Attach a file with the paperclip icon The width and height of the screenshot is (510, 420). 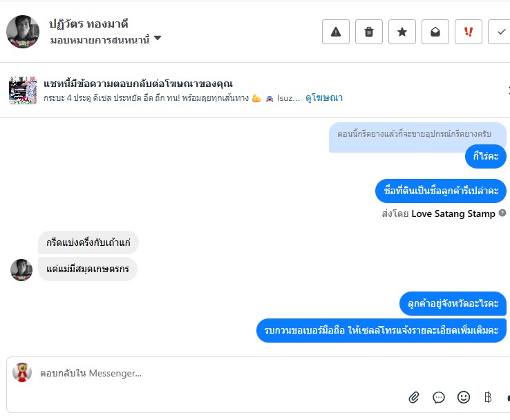tap(414, 397)
